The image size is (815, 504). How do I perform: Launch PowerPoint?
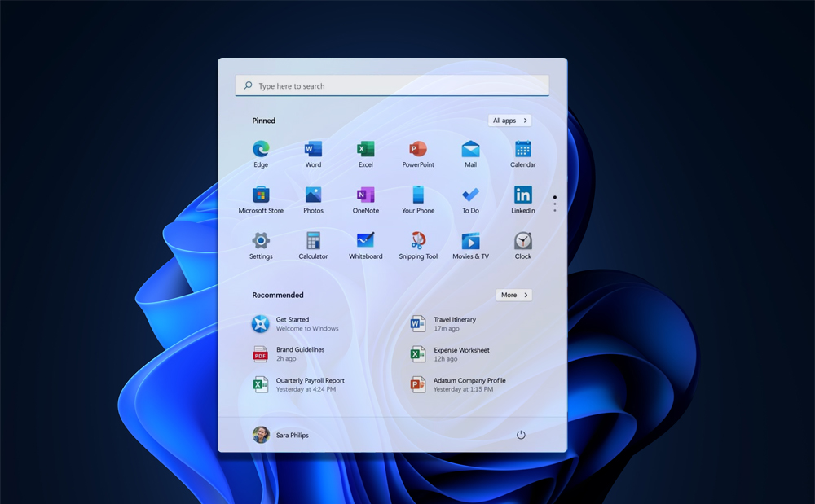tap(418, 154)
